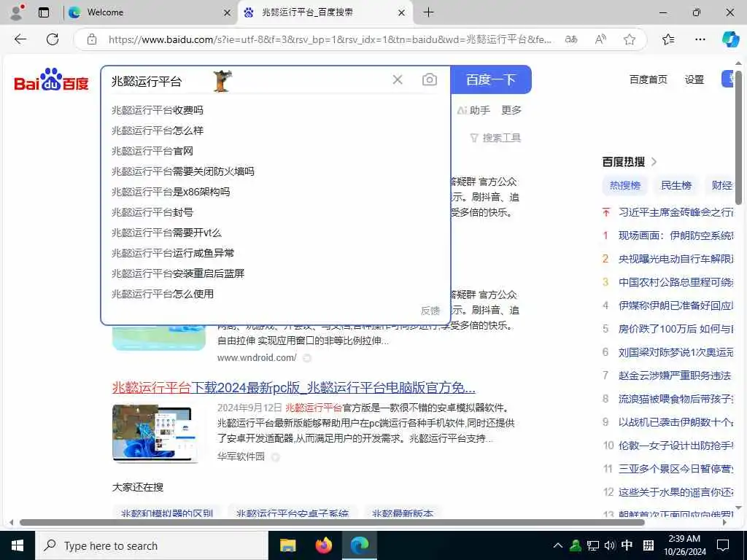Viewport: 747px width, 560px height.
Task: Open the 搜索工具 filter options
Action: [x=495, y=138]
